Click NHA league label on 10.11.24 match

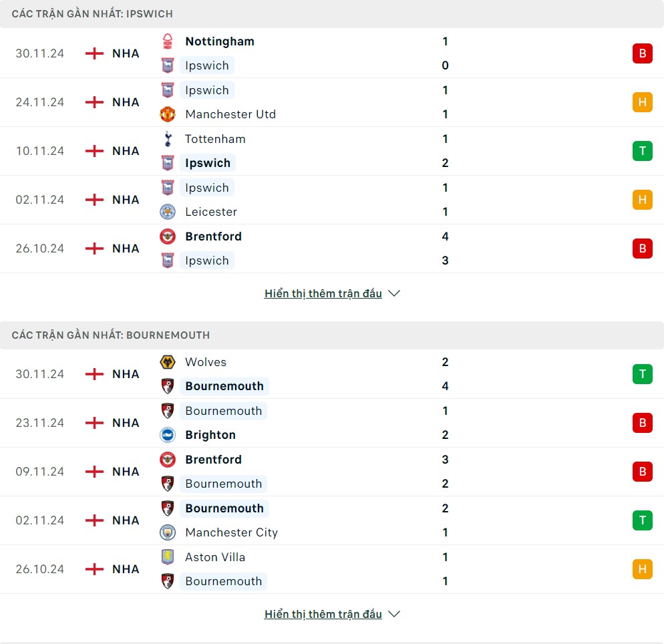[x=126, y=151]
